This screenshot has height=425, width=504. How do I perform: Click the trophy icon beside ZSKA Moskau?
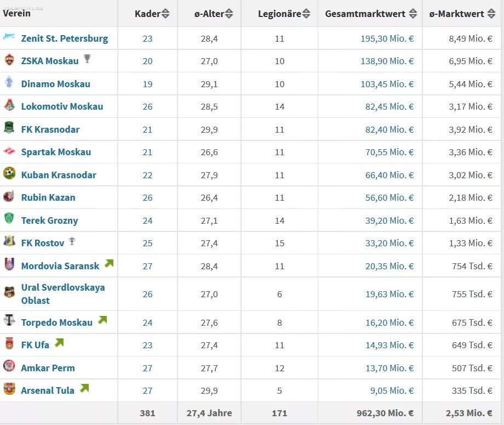[87, 59]
